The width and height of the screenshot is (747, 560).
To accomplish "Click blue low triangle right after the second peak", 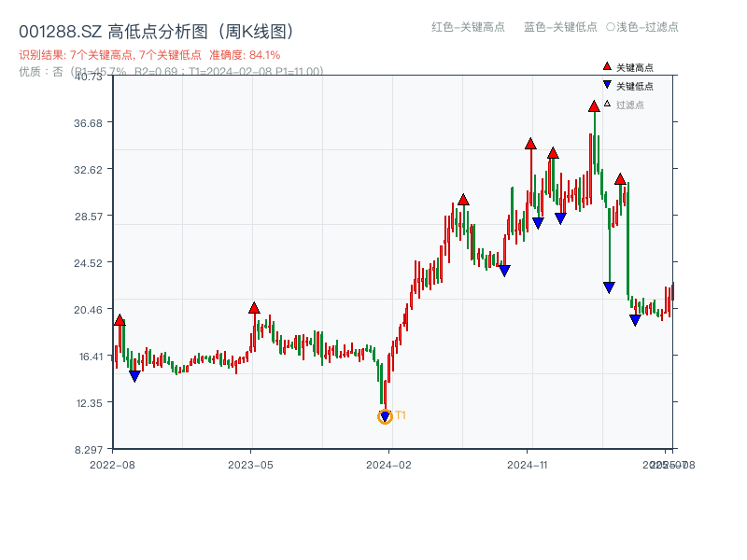I will (x=560, y=218).
